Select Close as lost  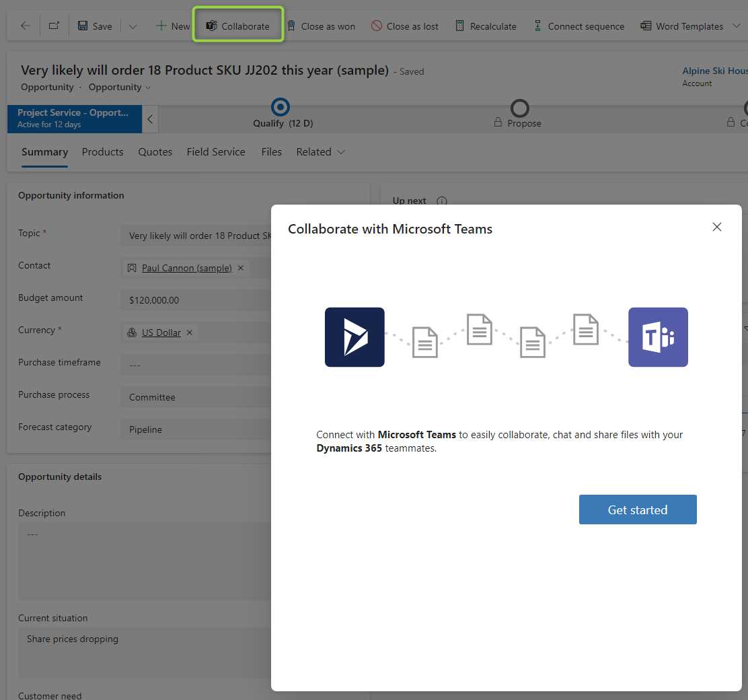405,26
